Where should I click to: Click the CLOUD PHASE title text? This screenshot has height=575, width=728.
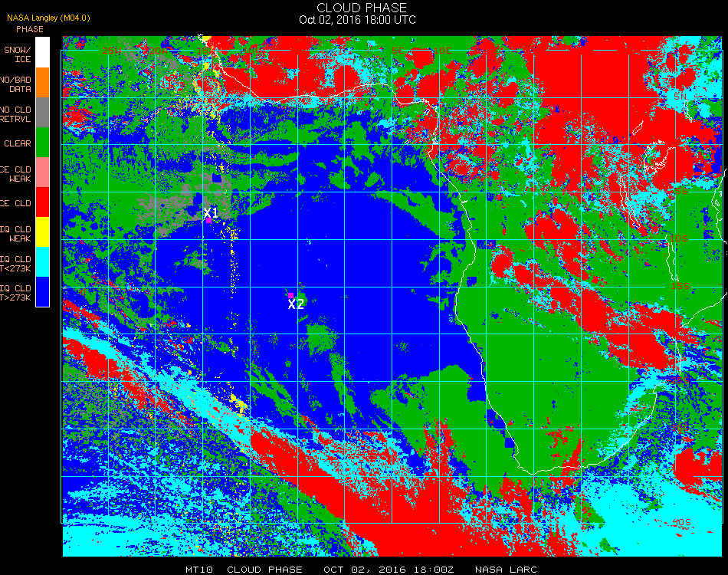pyautogui.click(x=362, y=8)
